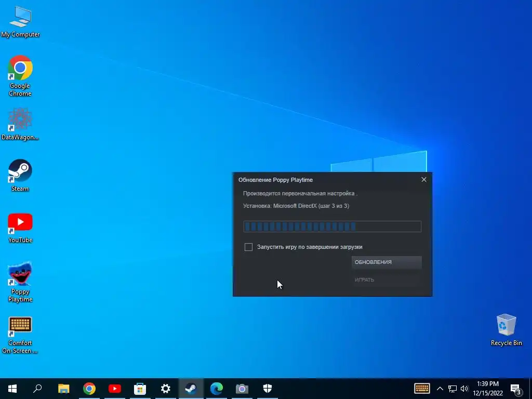Show hidden tray icons chevron
Viewport: 532px width, 399px height.
click(x=440, y=389)
